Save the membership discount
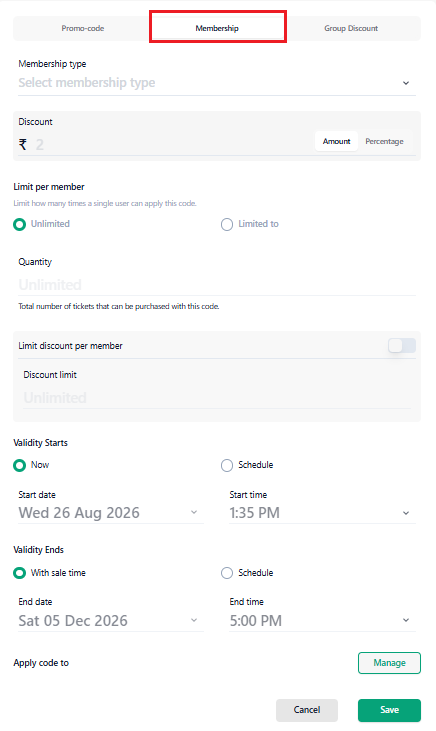Image resolution: width=436 pixels, height=731 pixels. [x=389, y=710]
